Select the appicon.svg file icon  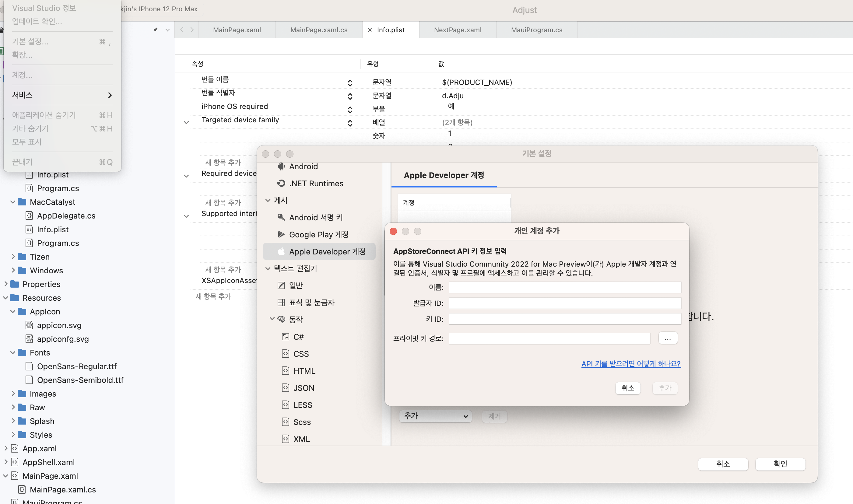(29, 325)
